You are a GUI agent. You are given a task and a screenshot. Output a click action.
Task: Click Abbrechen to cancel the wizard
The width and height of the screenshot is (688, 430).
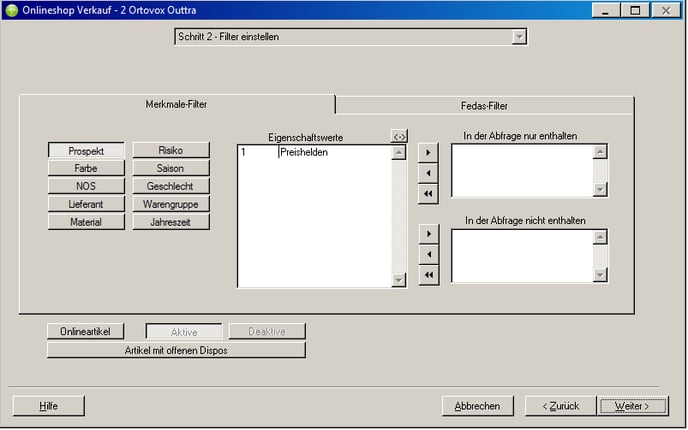click(x=477, y=406)
